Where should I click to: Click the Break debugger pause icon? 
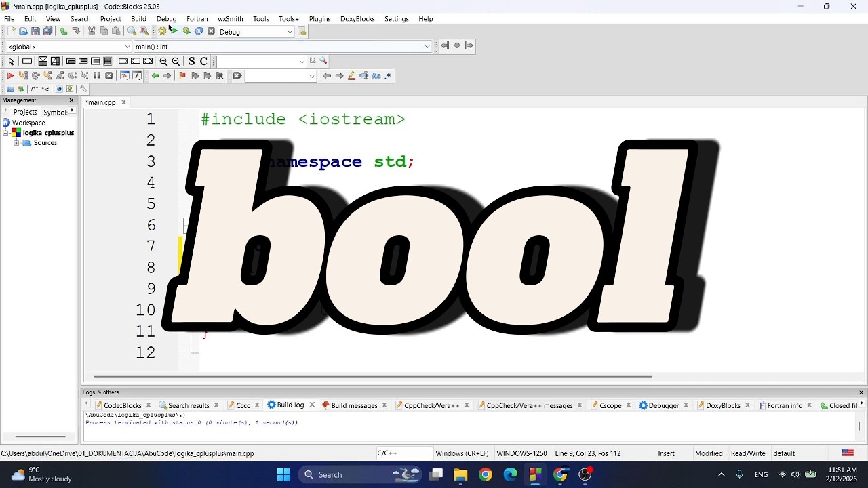pos(97,76)
